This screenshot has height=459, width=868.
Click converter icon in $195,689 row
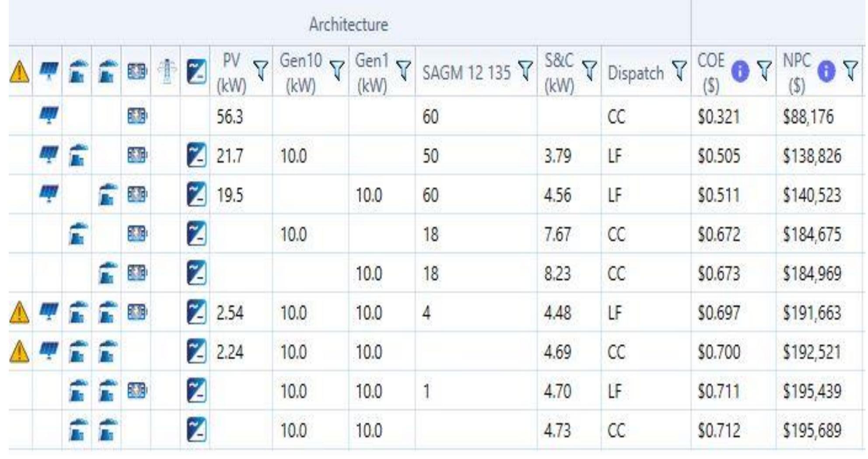[196, 430]
